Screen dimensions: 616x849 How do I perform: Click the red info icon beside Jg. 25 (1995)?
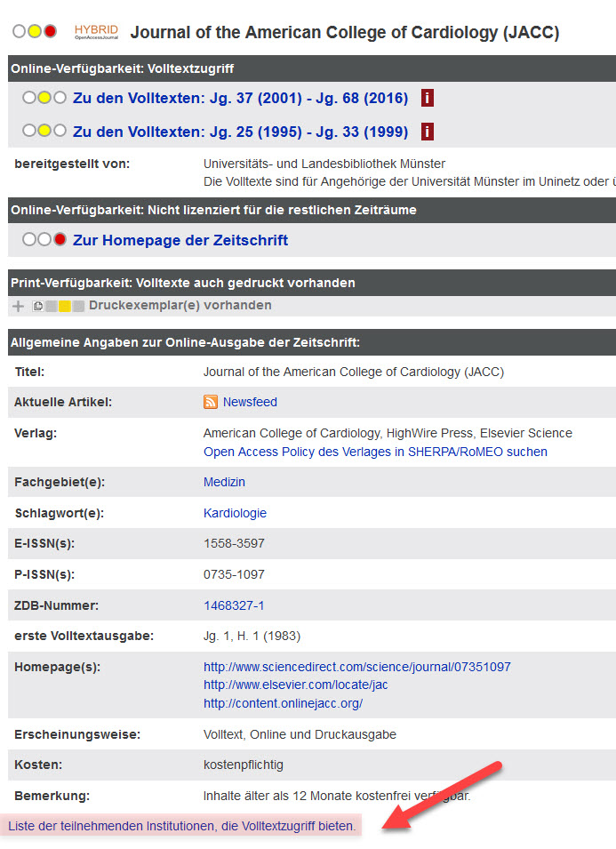click(428, 132)
